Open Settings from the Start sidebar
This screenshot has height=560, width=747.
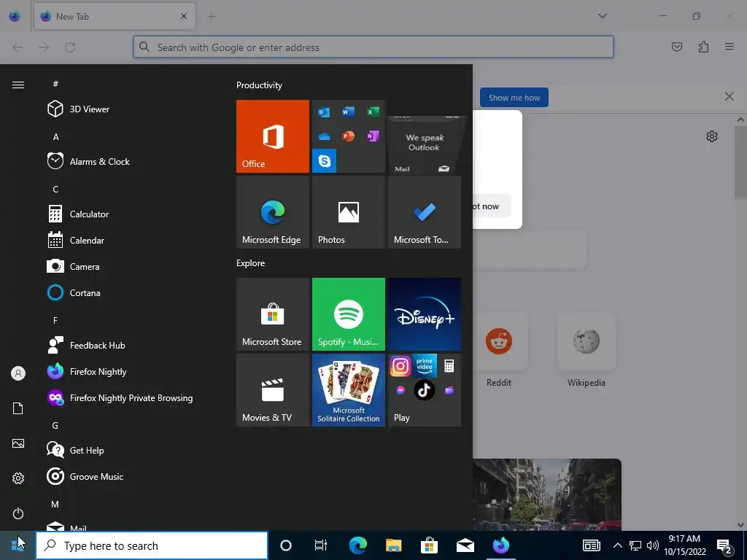click(18, 478)
